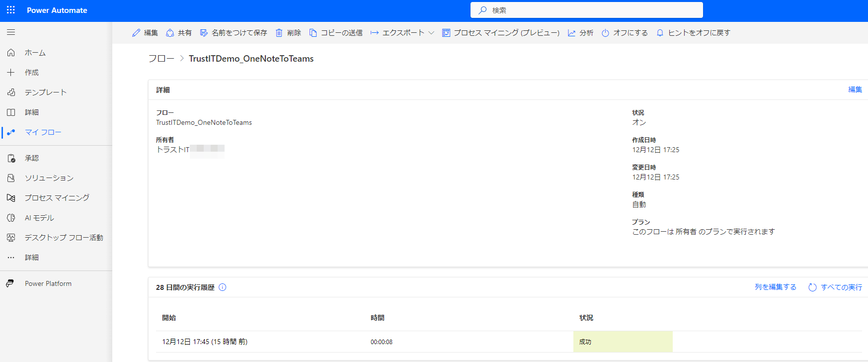Open the 12月12日 17:45 run history row
Screen dimensions: 868x362
pyautogui.click(x=205, y=342)
